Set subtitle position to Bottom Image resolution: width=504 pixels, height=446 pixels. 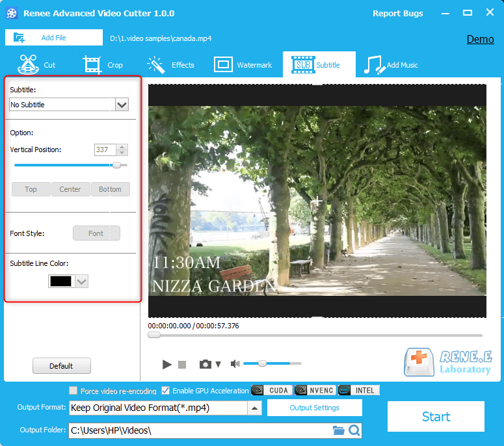click(111, 189)
